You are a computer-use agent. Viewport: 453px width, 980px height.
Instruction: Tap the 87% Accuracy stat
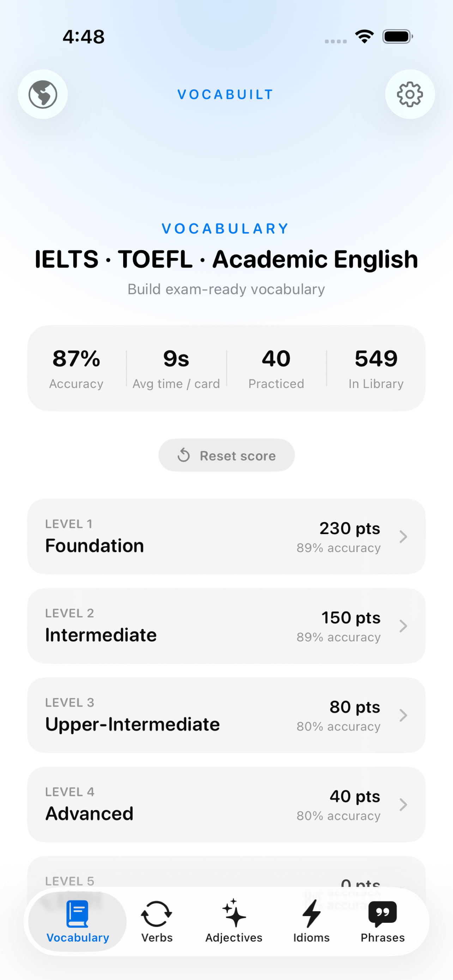pos(76,368)
